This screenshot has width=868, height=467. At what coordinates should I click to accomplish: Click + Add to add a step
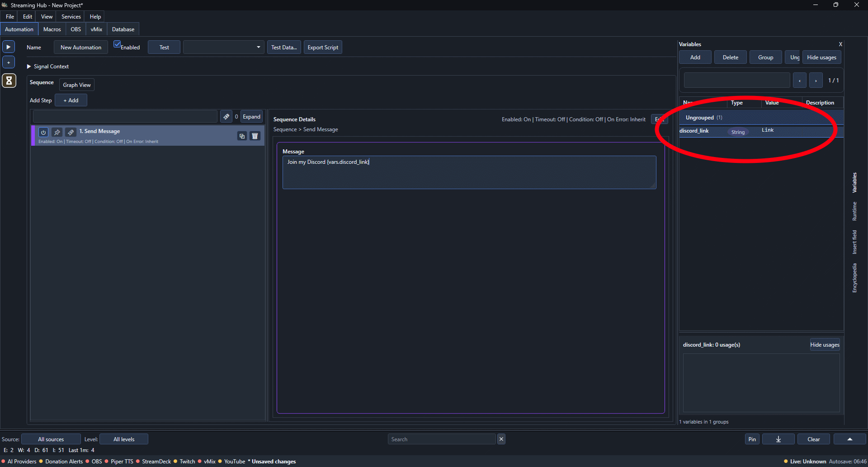71,100
